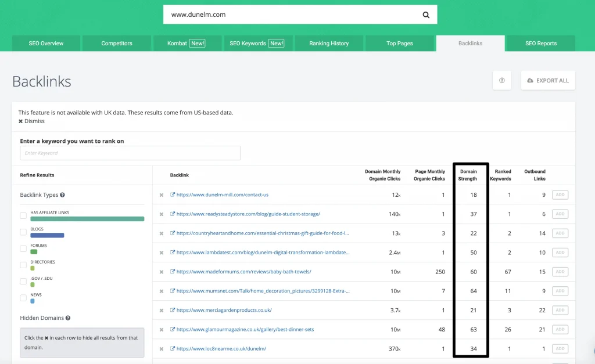Screen dimensions: 595x364
Task: Click the Enter Keyword input field
Action: 130,153
